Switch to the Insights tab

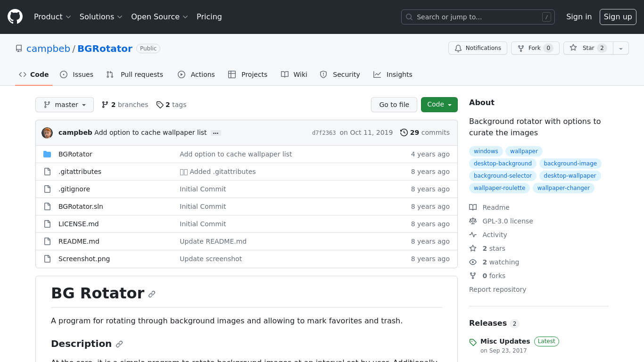click(x=393, y=74)
